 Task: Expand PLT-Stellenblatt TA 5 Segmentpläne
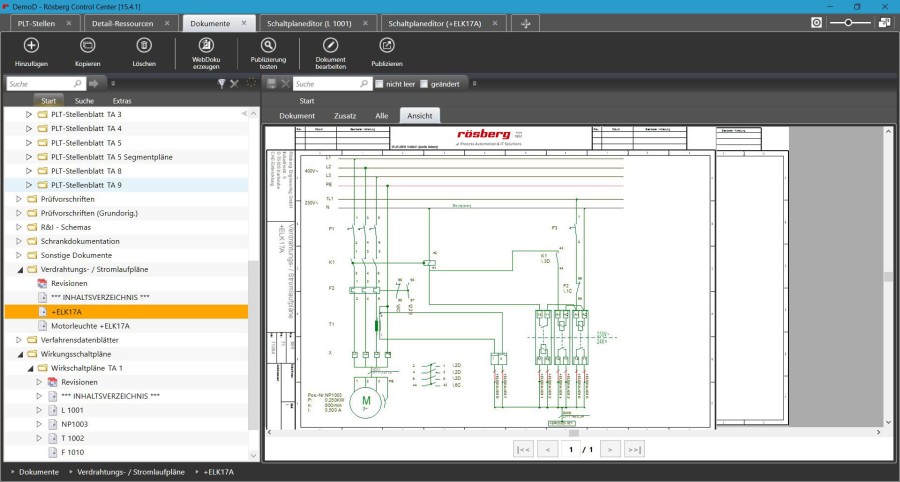click(29, 157)
